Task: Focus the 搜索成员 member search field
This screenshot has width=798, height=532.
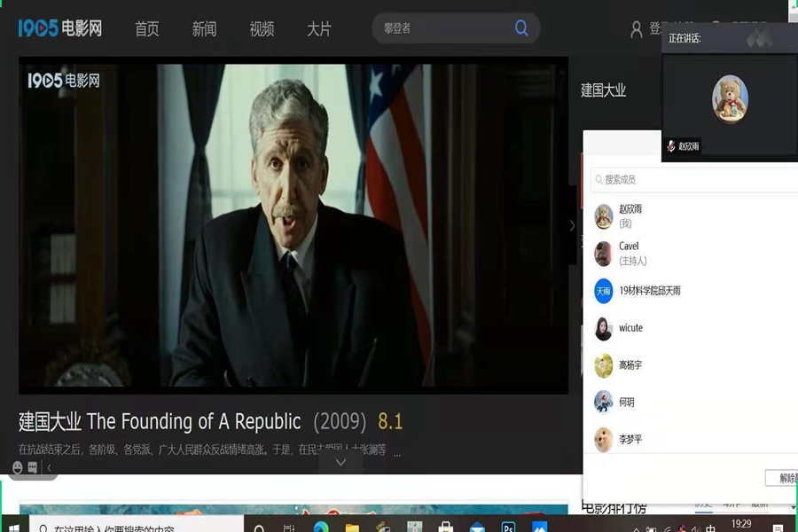Action: [x=694, y=180]
